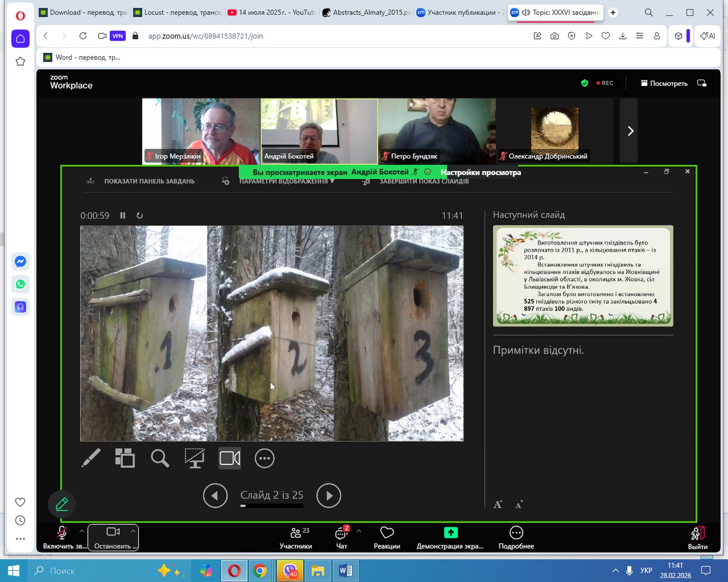Open the Посмотреть view options

[x=664, y=83]
